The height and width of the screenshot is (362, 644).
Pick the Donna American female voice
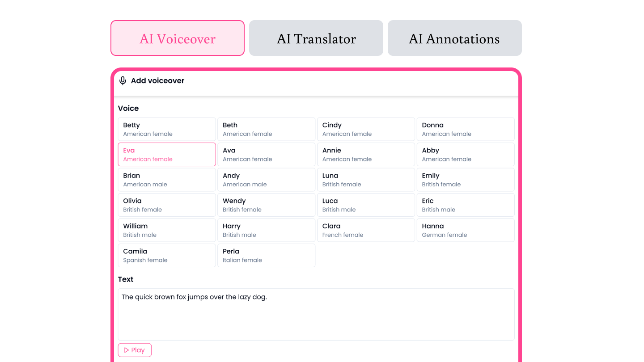[x=466, y=129]
